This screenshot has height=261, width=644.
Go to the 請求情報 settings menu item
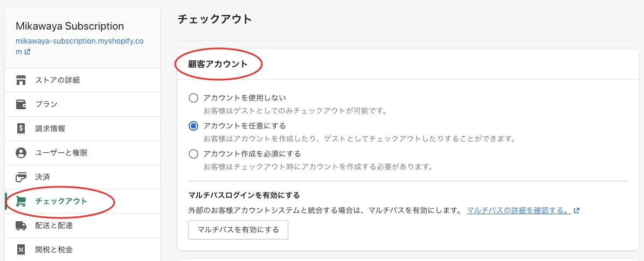coord(51,129)
